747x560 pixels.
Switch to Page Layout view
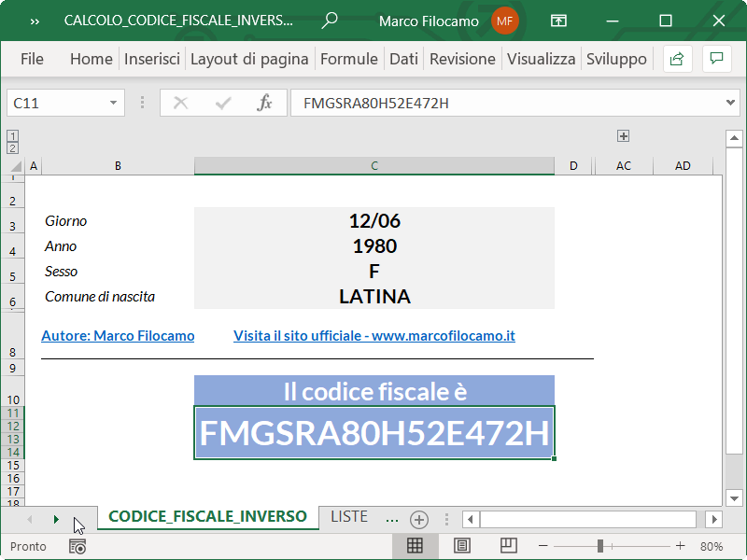click(461, 546)
